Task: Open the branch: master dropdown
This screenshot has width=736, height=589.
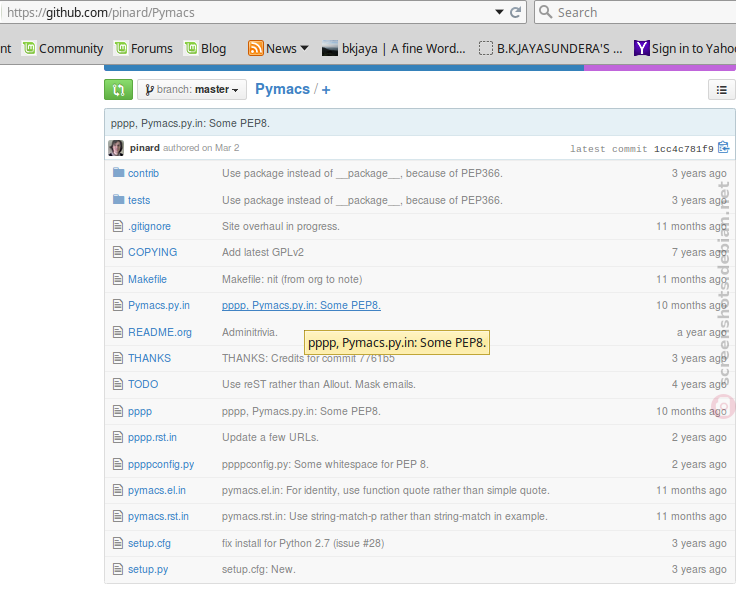Action: tap(192, 89)
